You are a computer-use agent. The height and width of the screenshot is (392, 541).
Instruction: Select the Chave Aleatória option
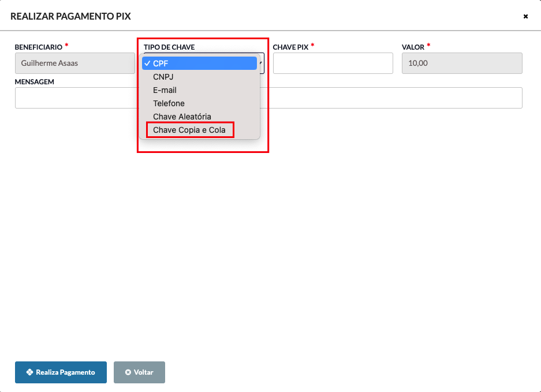[x=199, y=117]
